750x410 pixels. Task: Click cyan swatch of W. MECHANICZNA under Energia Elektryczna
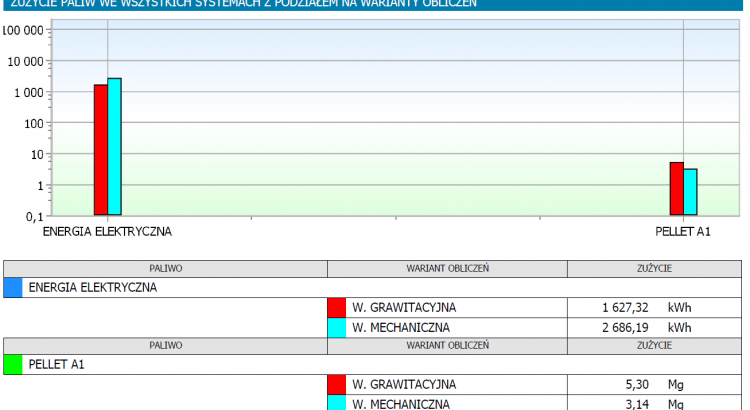337,328
